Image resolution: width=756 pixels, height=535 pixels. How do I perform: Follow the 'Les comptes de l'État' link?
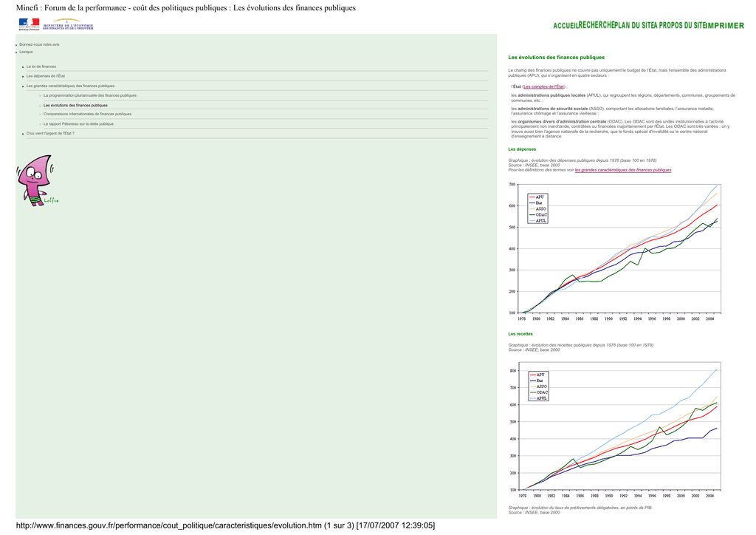[x=544, y=86]
